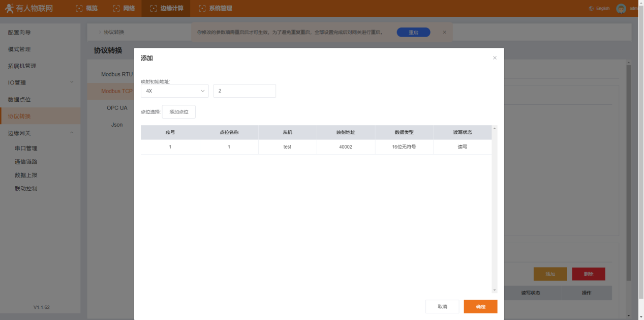Open the 概览 overview tab
The width and height of the screenshot is (644, 320).
(x=86, y=8)
